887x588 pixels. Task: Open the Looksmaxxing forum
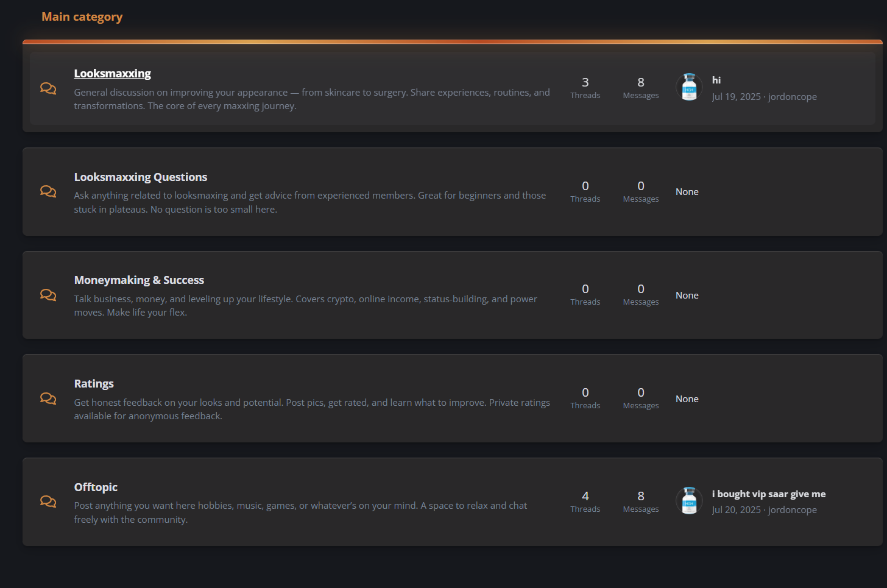[112, 74]
